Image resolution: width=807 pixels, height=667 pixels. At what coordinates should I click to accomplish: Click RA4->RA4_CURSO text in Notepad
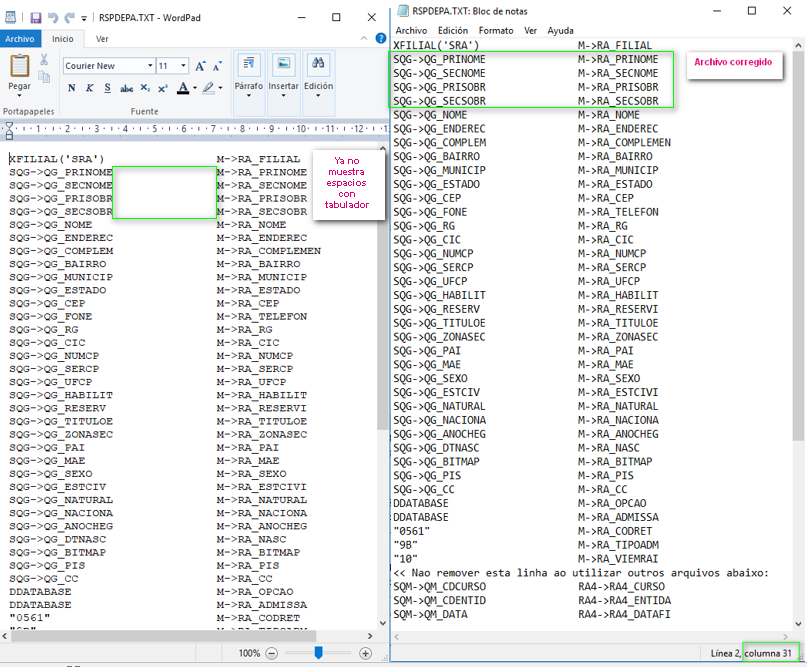[x=622, y=587]
